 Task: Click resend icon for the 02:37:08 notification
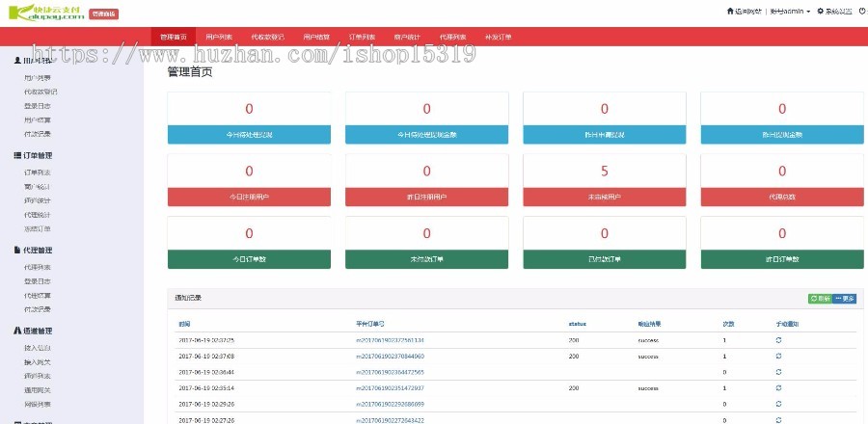(x=779, y=356)
